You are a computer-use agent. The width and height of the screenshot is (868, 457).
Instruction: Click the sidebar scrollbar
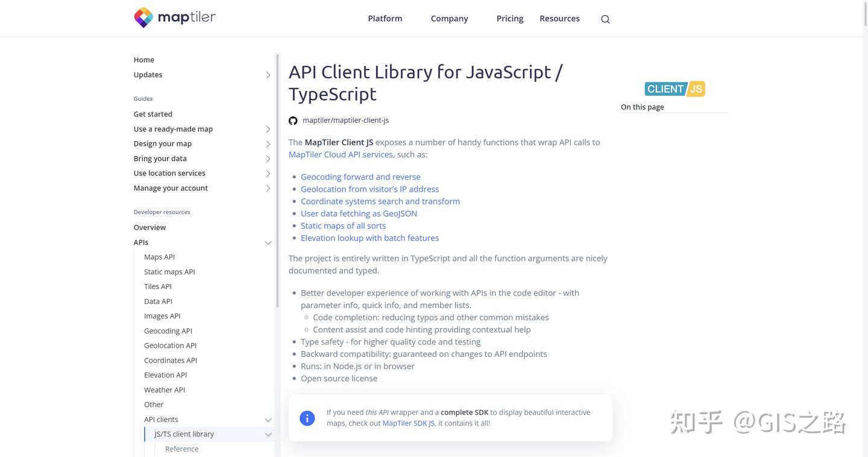coord(277,181)
